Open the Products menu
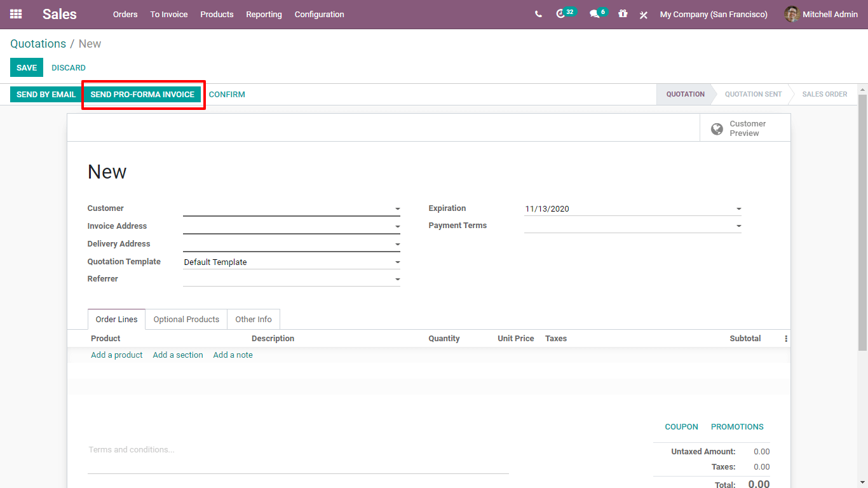Viewport: 868px width, 488px height. [x=217, y=14]
